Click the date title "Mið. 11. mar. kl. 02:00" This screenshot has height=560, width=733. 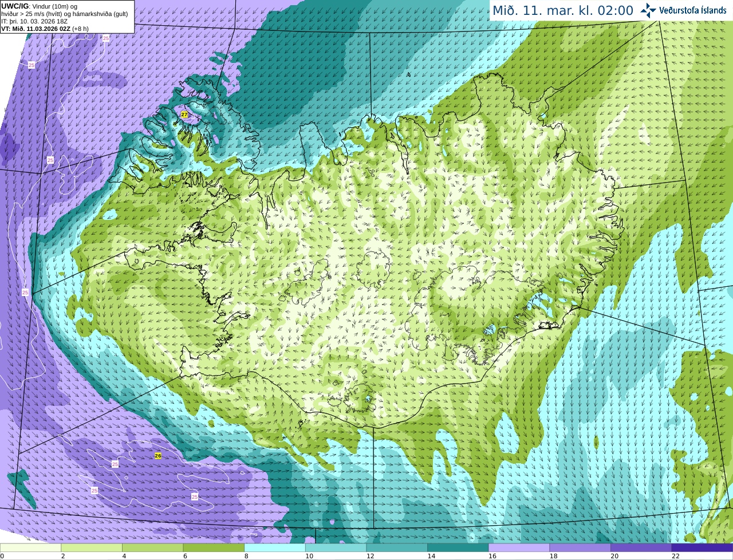[x=563, y=10]
